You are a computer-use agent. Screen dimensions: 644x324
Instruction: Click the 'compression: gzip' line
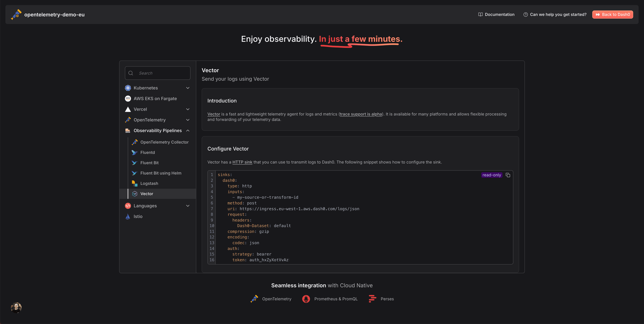pos(248,232)
